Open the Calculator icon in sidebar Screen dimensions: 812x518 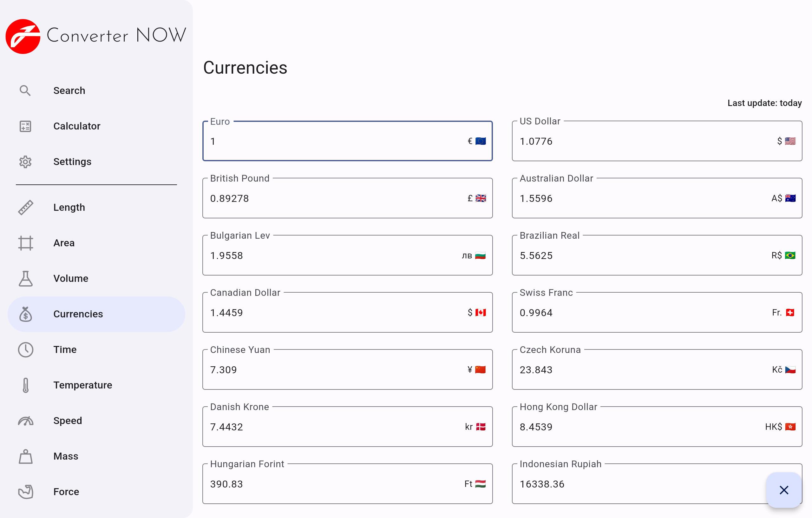tap(25, 126)
